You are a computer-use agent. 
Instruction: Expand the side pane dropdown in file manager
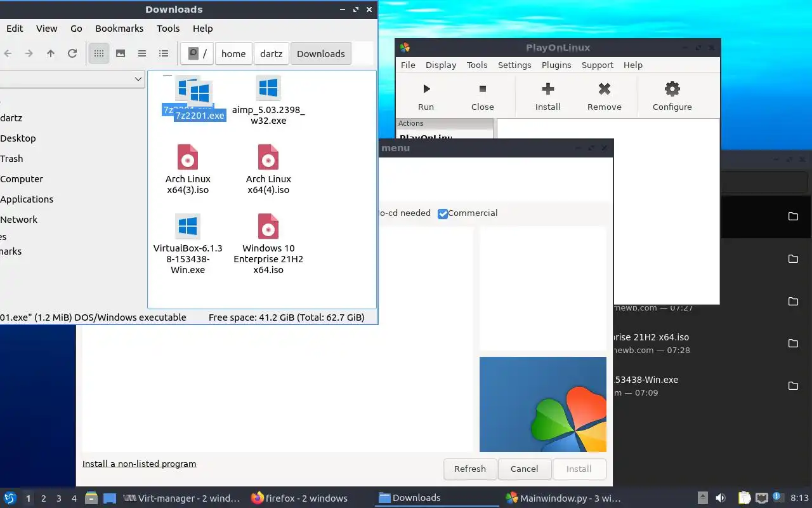click(x=138, y=79)
